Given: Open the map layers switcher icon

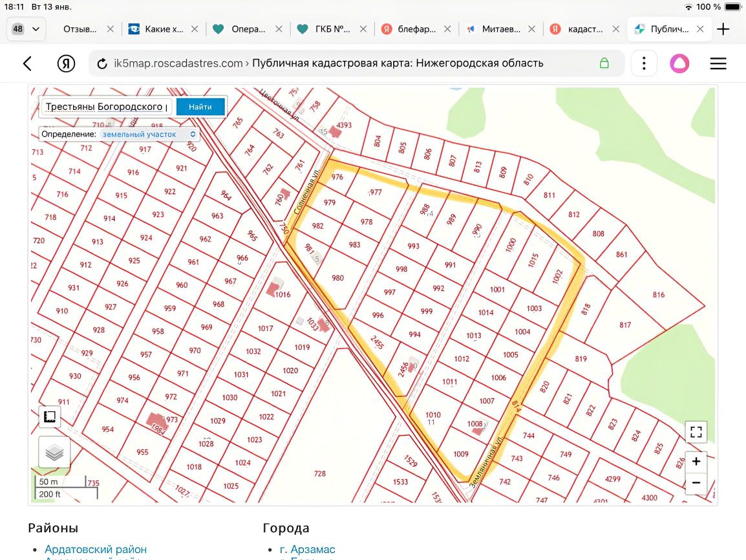Looking at the screenshot, I should coord(54,452).
